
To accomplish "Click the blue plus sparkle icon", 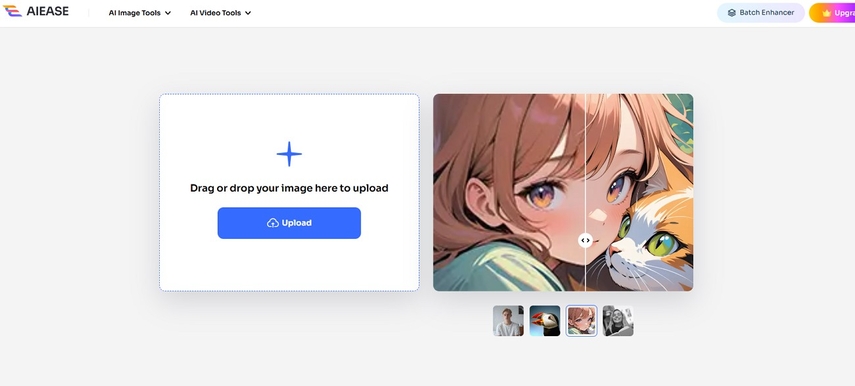I will tap(289, 154).
